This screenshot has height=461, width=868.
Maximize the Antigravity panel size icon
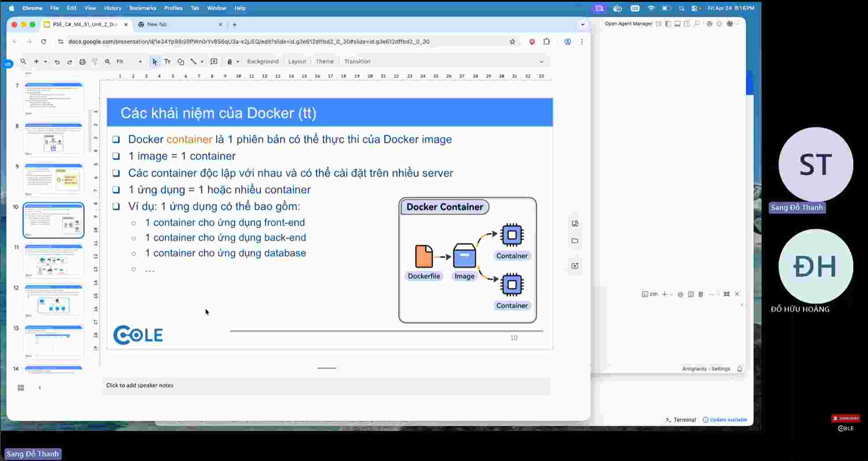pos(726,294)
